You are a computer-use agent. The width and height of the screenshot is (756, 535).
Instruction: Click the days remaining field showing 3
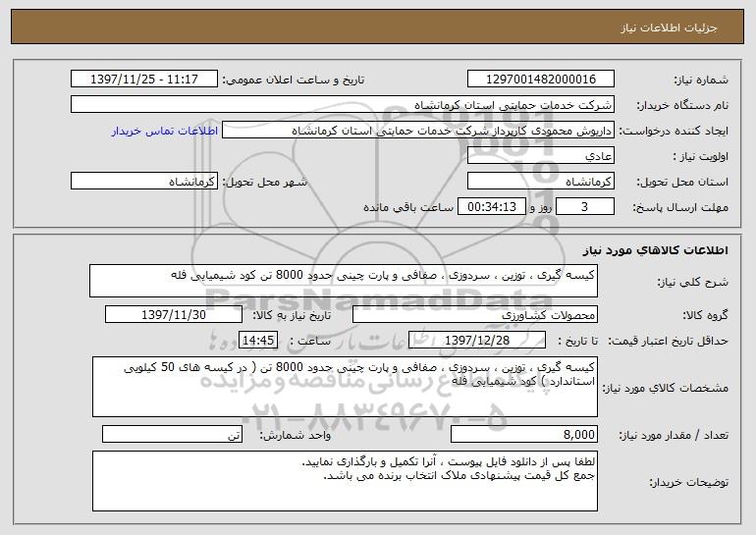click(x=585, y=207)
